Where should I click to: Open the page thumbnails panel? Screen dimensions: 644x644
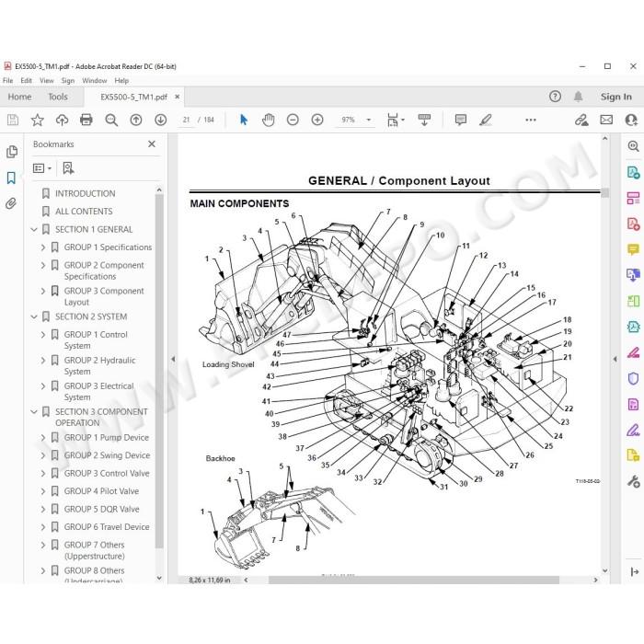pos(12,152)
